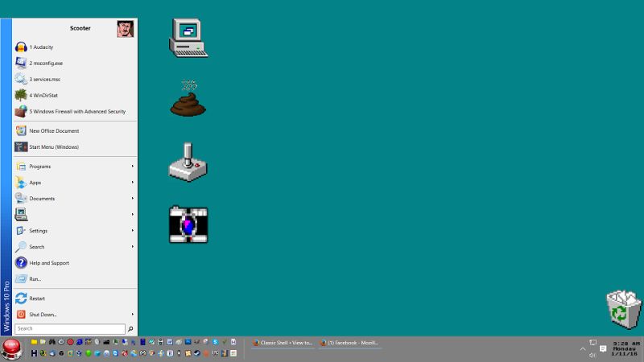Choose the Run... entry
Image resolution: width=644 pixels, height=362 pixels.
(75, 278)
